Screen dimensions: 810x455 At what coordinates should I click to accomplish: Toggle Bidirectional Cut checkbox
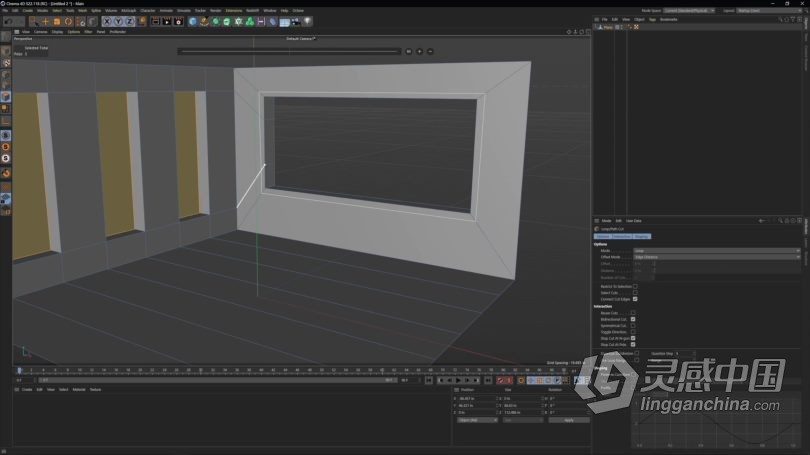(633, 319)
